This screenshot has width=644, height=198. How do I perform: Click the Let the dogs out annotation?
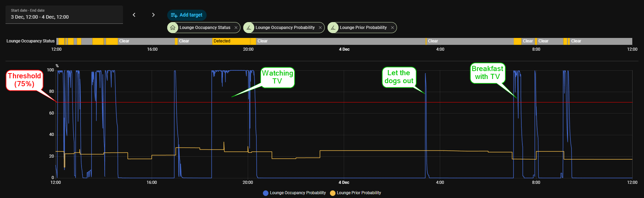399,77
